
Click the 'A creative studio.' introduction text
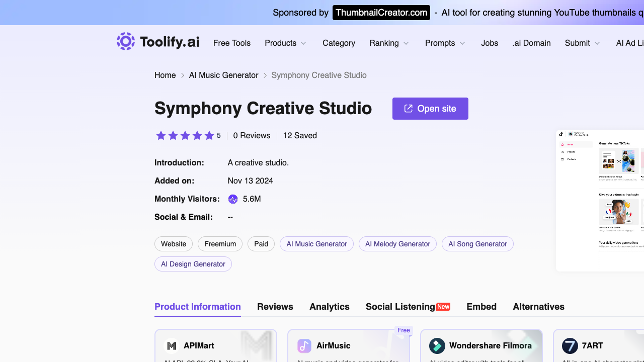[x=259, y=163]
